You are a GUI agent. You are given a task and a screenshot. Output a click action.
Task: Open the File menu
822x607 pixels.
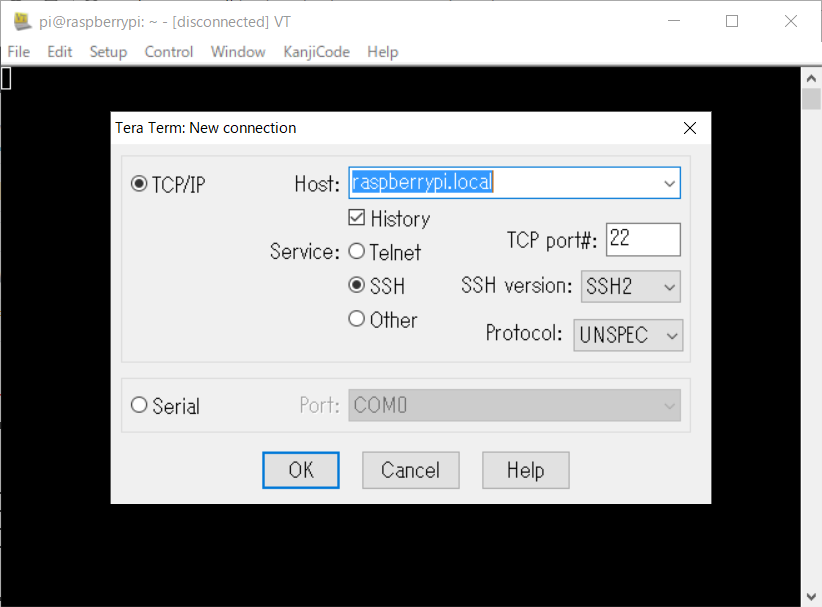[19, 52]
